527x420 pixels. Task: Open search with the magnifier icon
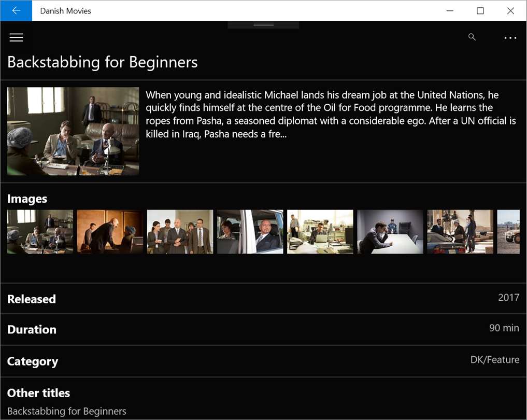472,37
